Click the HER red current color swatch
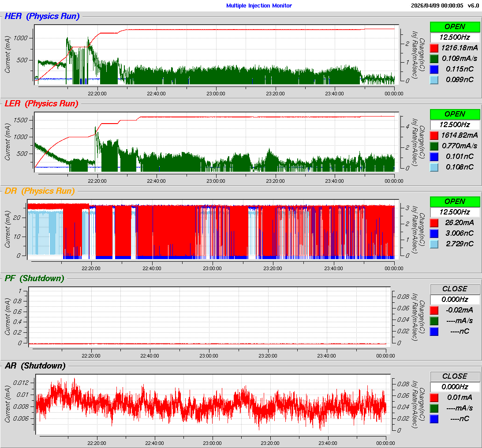Image resolution: width=482 pixels, height=448 pixels. coord(434,48)
